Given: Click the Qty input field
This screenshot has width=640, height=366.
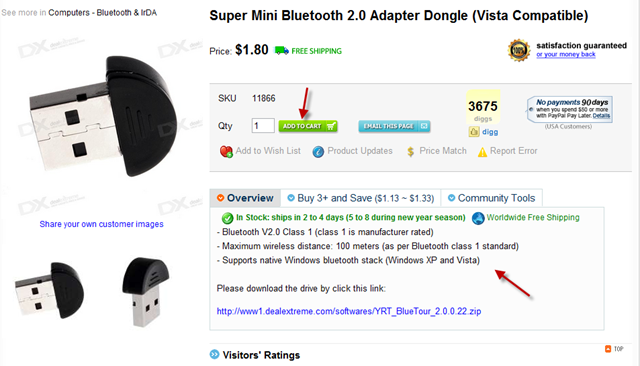Looking at the screenshot, I should pos(263,126).
